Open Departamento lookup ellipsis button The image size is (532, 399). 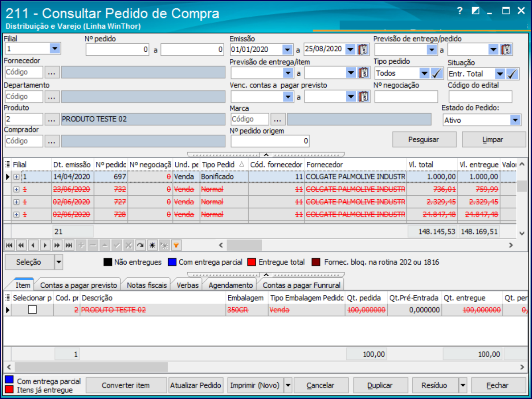[52, 96]
